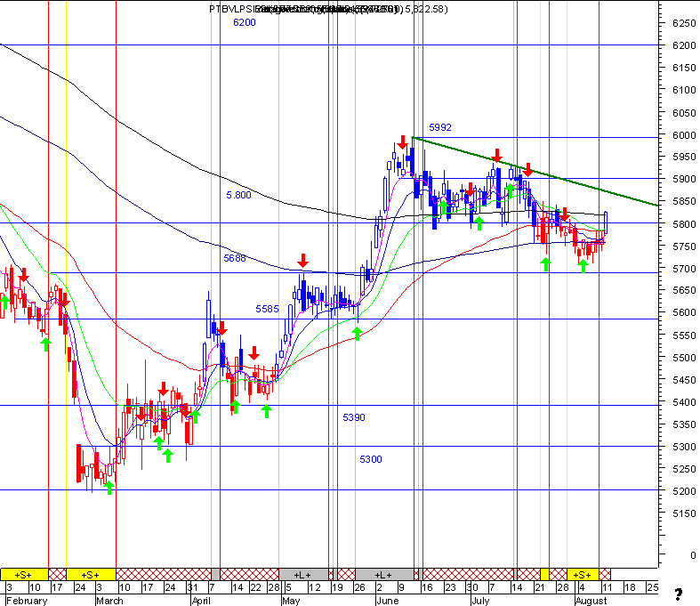Select the blue 5585 level annotation
The image size is (700, 606).
pos(267,309)
